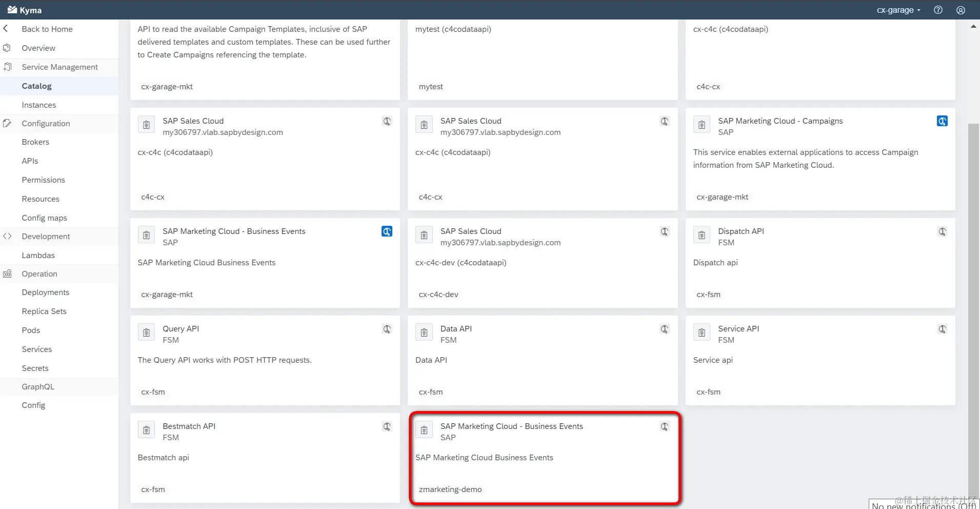Click Back to Home link
Viewport: 980px width, 509px height.
click(x=47, y=29)
